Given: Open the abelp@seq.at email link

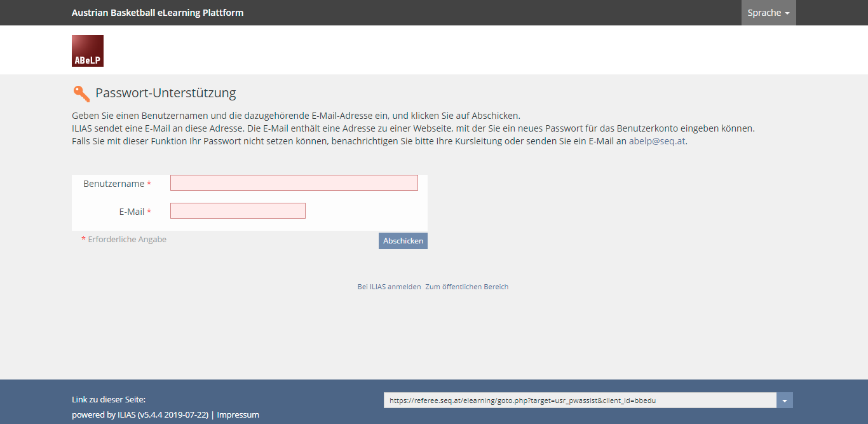Looking at the screenshot, I should click(x=657, y=142).
